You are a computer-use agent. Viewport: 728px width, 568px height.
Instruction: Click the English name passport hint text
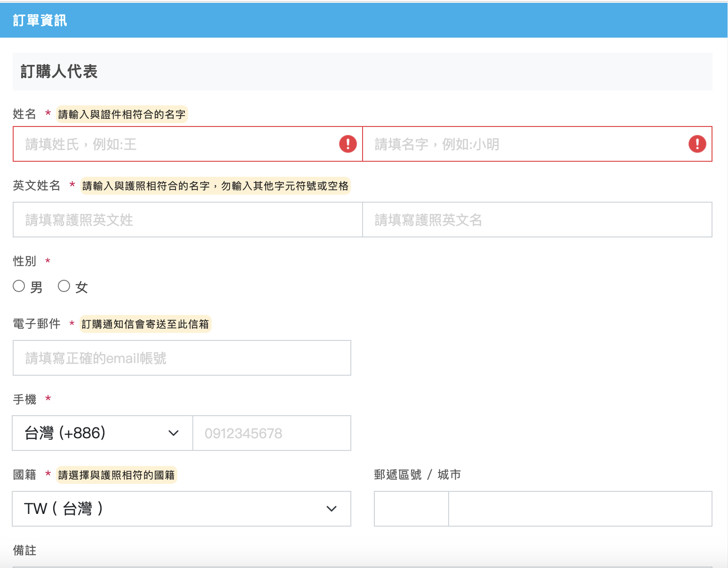point(215,186)
